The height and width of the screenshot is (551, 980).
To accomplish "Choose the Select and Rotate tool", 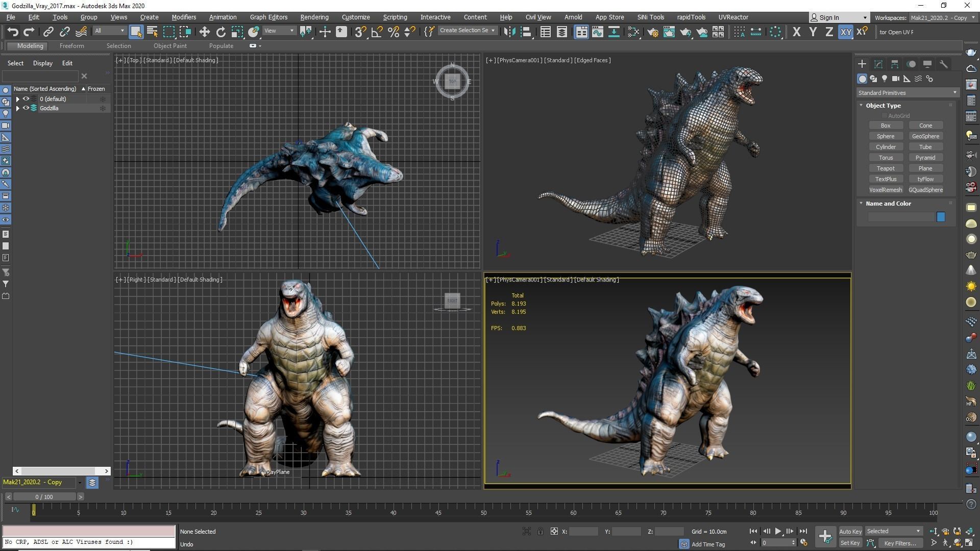I will (220, 32).
